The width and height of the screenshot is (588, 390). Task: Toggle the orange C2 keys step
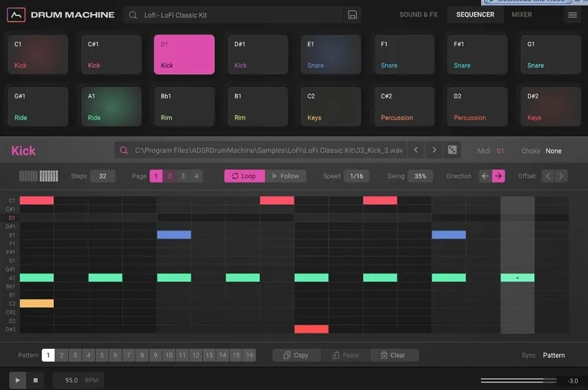(36, 303)
